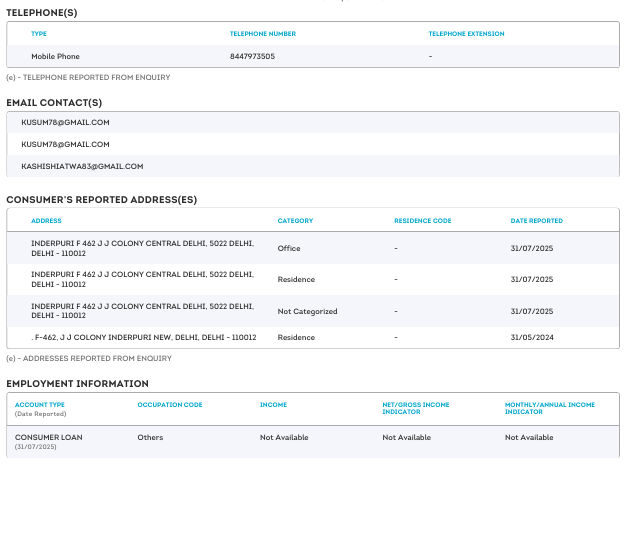The width and height of the screenshot is (630, 557).
Task: Click the Email Contact(s) section heading
Action: 54,102
